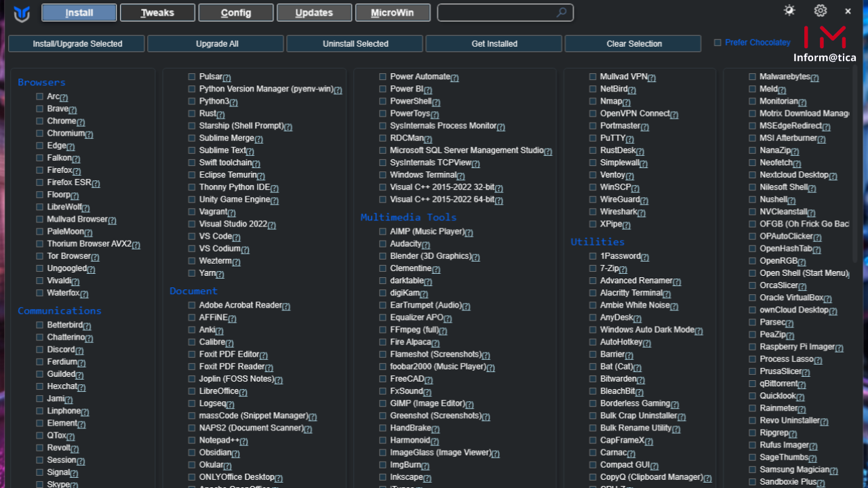This screenshot has width=868, height=488.
Task: Switch to the Install tab
Action: pyautogui.click(x=79, y=12)
